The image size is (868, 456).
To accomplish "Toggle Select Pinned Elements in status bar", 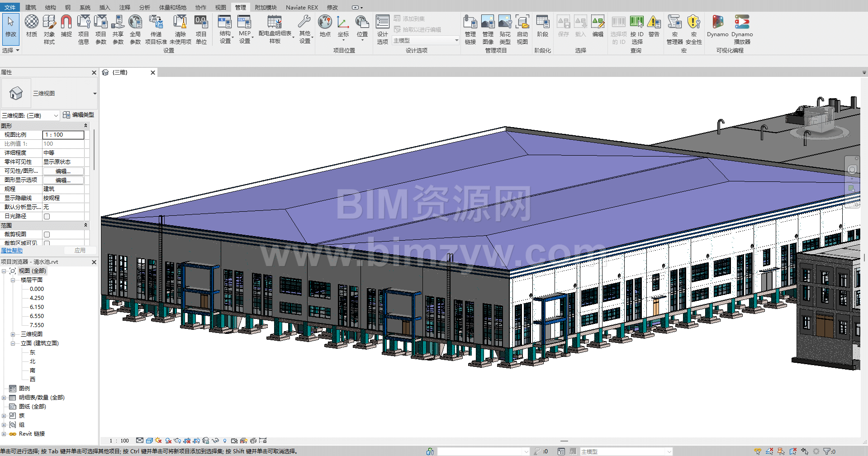I will pyautogui.click(x=781, y=451).
